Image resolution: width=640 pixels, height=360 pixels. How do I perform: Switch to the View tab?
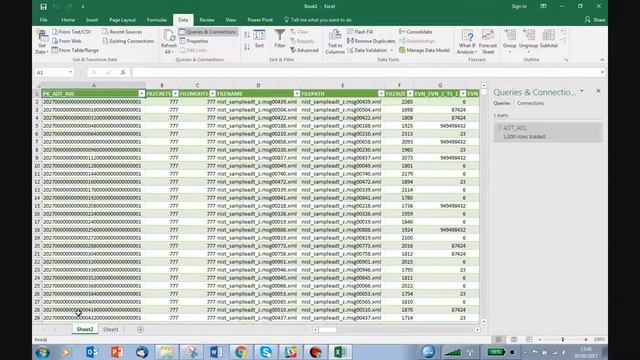coord(231,20)
